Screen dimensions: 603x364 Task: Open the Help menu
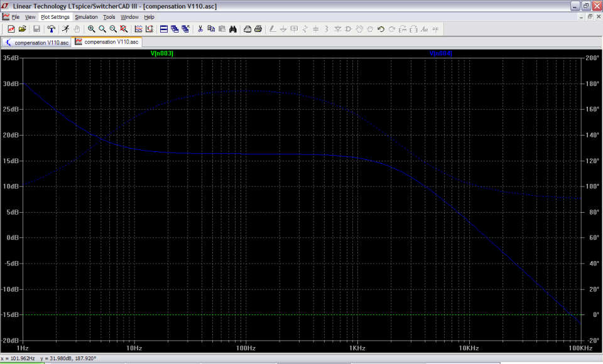click(x=149, y=17)
